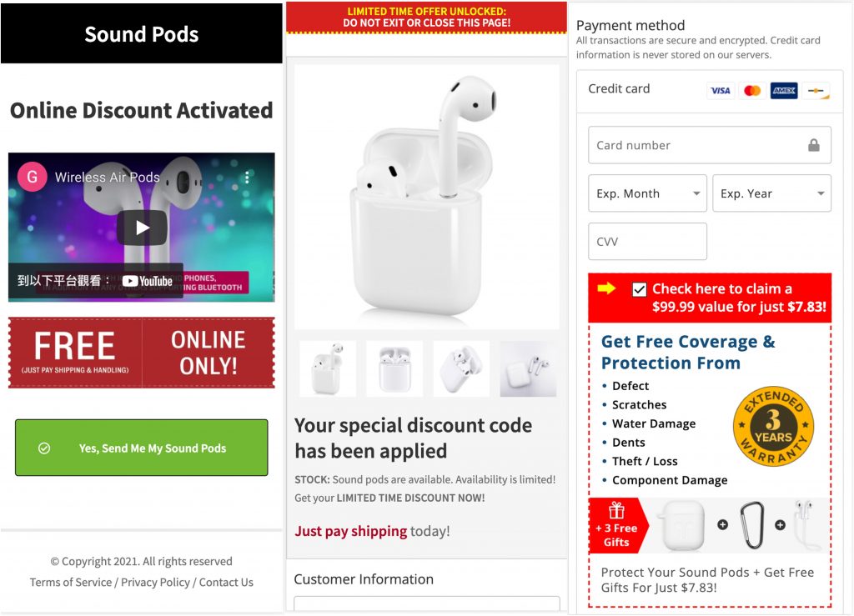Click the YouTube logo on the video

pyautogui.click(x=148, y=281)
